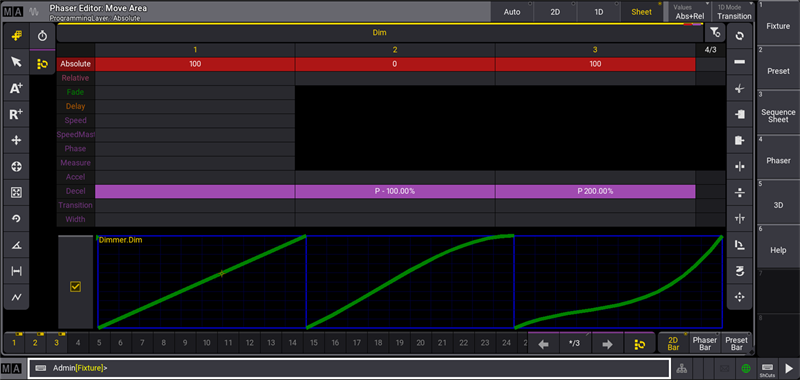800x380 pixels.
Task: Click the right arrow next step button
Action: click(x=607, y=344)
